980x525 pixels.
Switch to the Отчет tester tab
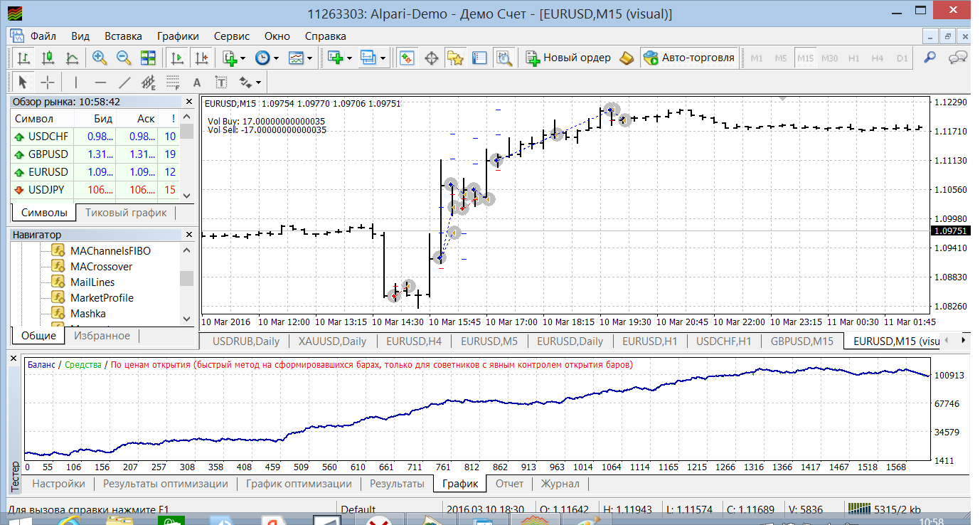pyautogui.click(x=509, y=484)
